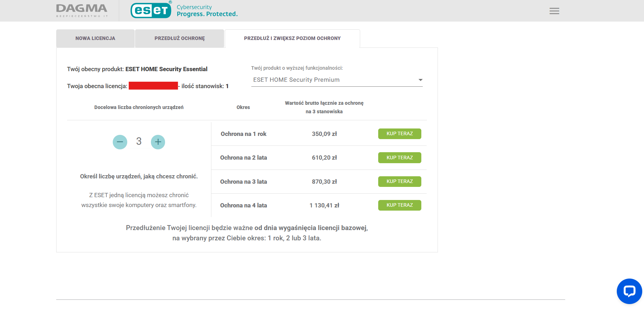
Task: Switch to the PRZEDŁUŻ OCHRONĘ tab
Action: 180,38
